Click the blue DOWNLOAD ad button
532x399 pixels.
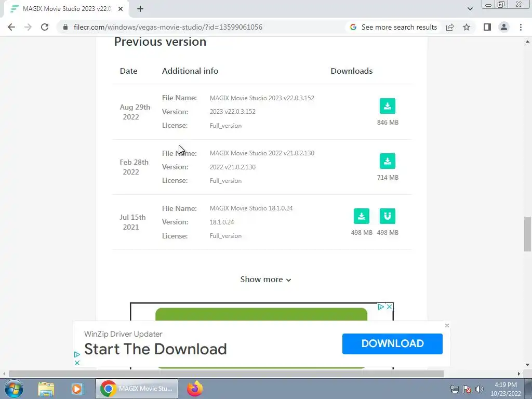click(392, 344)
